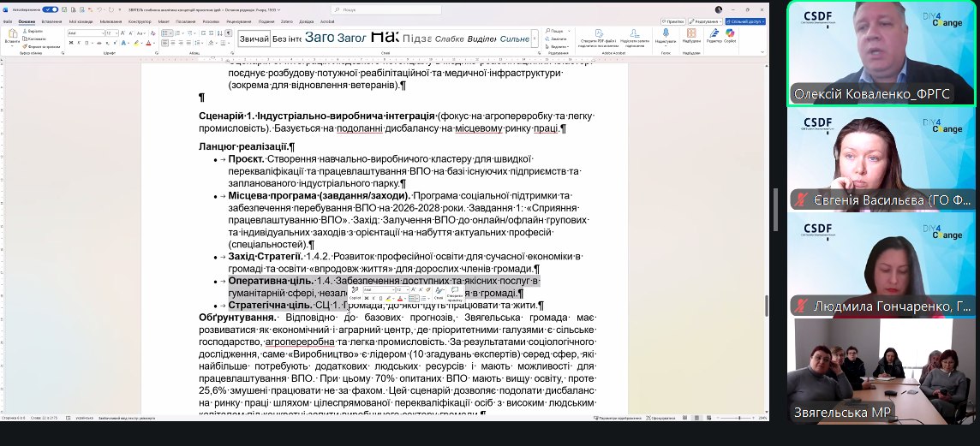Click the Paste (Вставити) clipboard icon
This screenshot has height=446, width=980.
point(13,33)
